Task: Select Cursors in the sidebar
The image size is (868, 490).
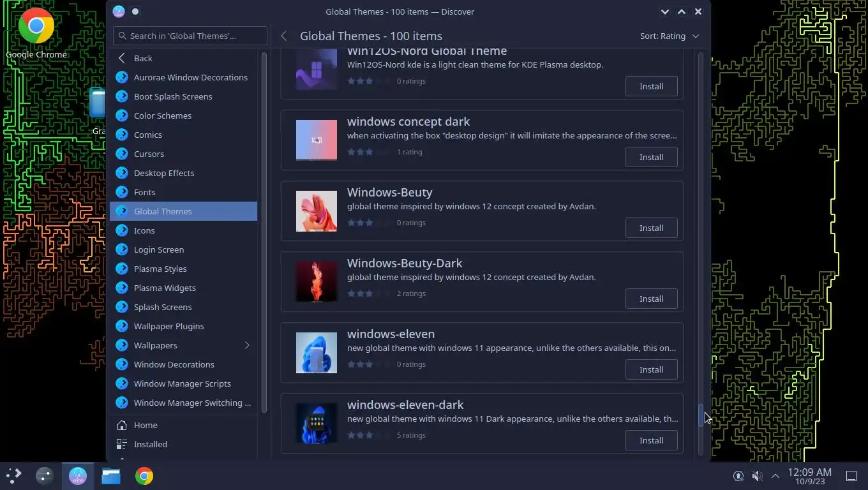Action: click(x=184, y=154)
